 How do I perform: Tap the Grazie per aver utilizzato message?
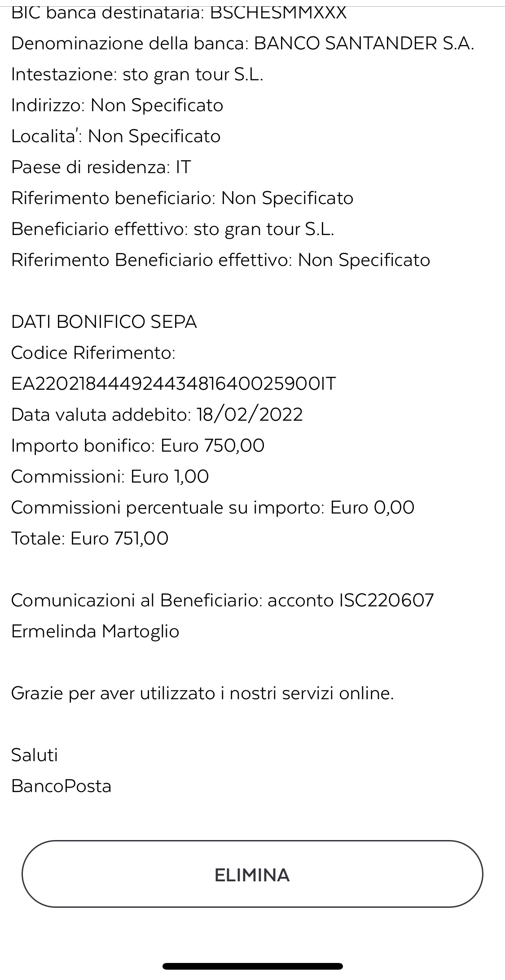click(202, 693)
